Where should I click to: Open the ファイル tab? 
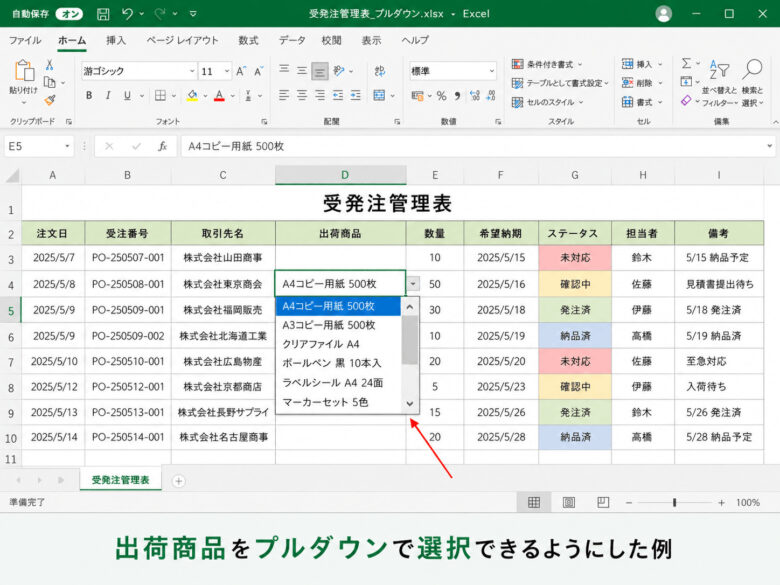click(x=25, y=40)
